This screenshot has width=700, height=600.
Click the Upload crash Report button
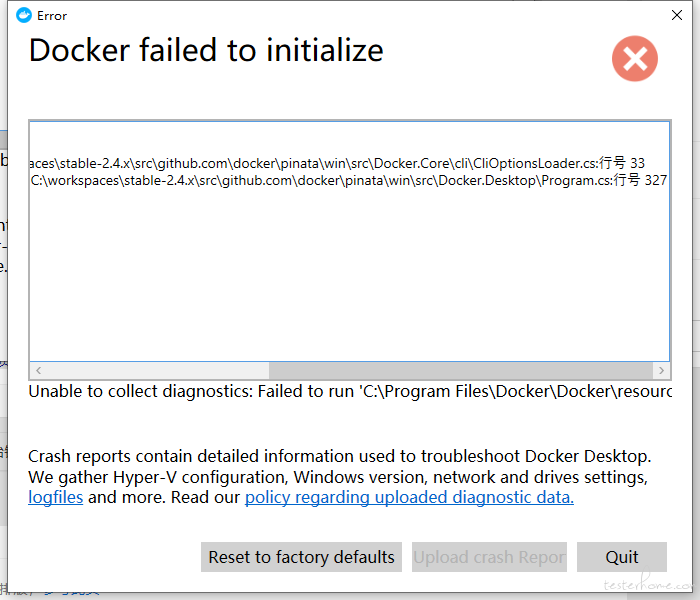(489, 557)
